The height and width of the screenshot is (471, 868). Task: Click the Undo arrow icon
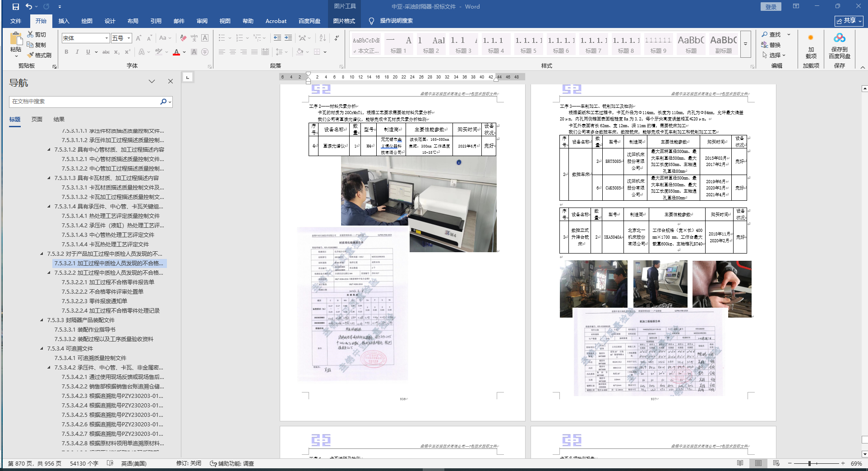point(29,7)
